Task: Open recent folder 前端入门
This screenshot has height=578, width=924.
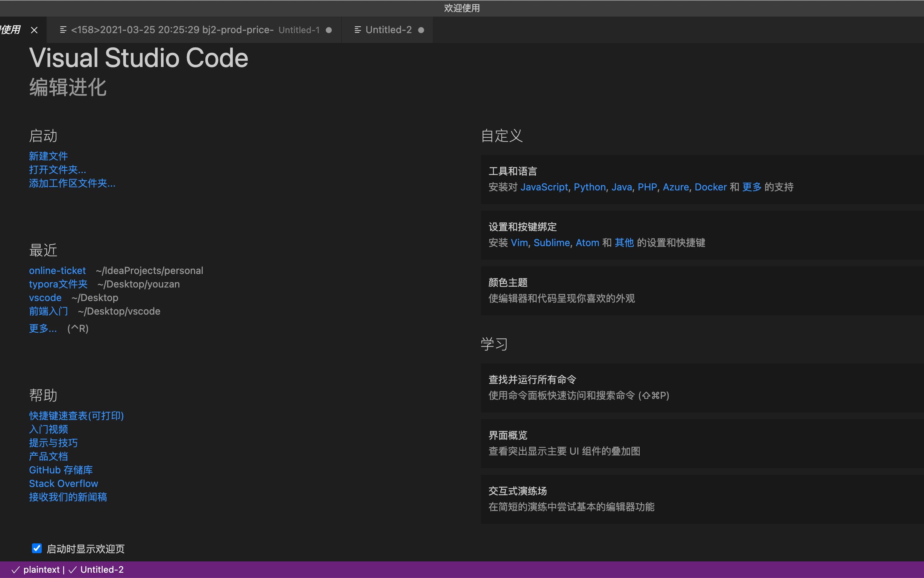Action: pos(49,311)
